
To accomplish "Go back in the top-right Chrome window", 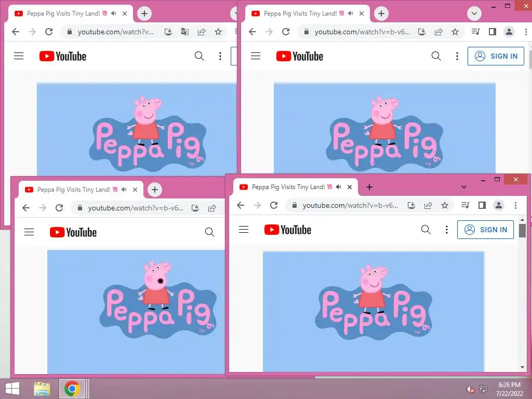I will (252, 32).
